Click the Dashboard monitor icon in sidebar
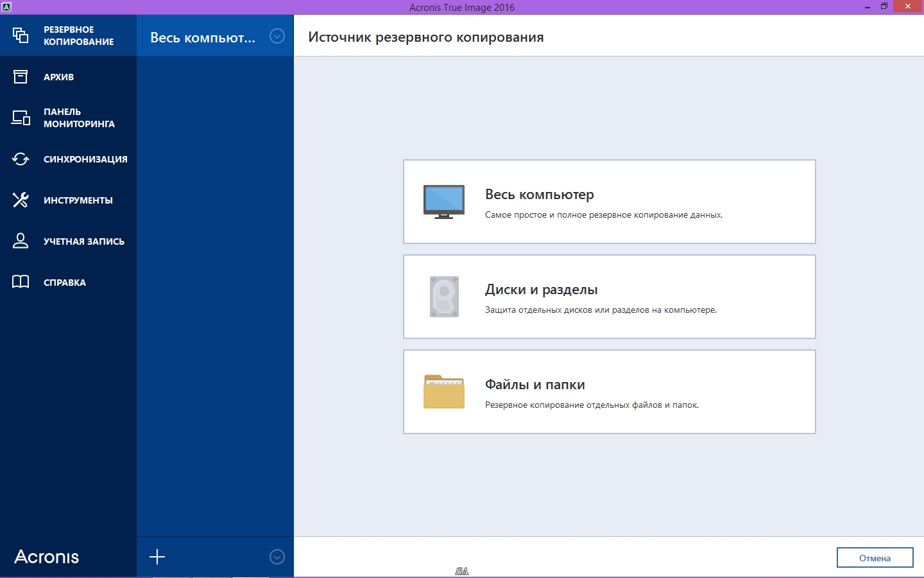Screen dimensions: 924x578 click(21, 118)
